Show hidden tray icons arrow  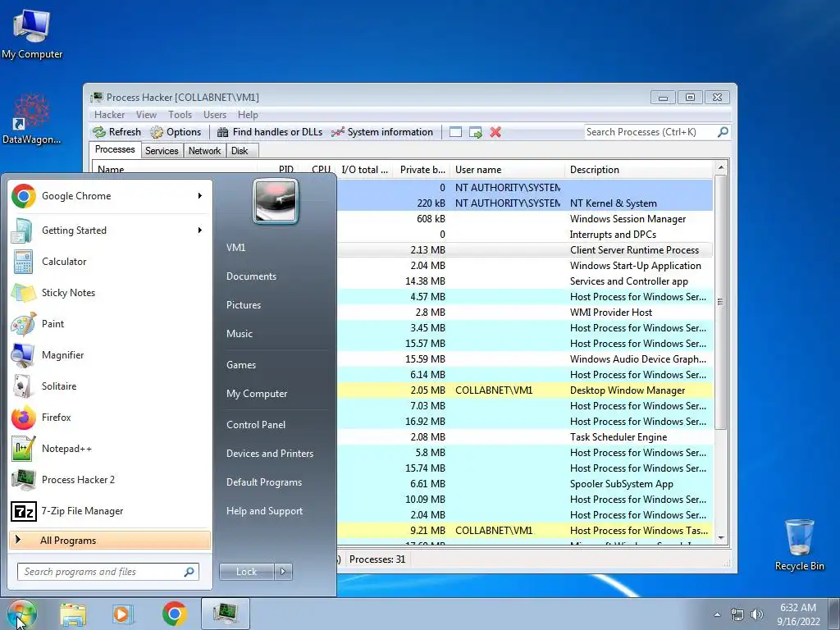coord(717,614)
